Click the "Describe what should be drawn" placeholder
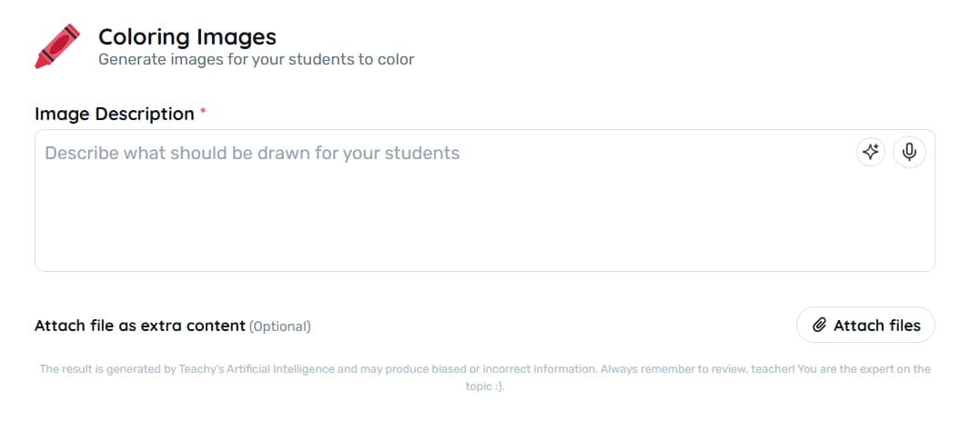 coord(252,153)
